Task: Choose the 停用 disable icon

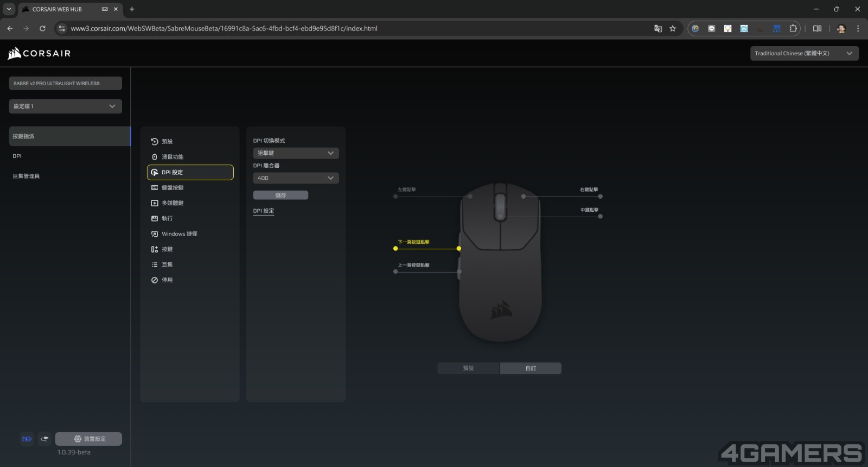Action: coord(155,280)
